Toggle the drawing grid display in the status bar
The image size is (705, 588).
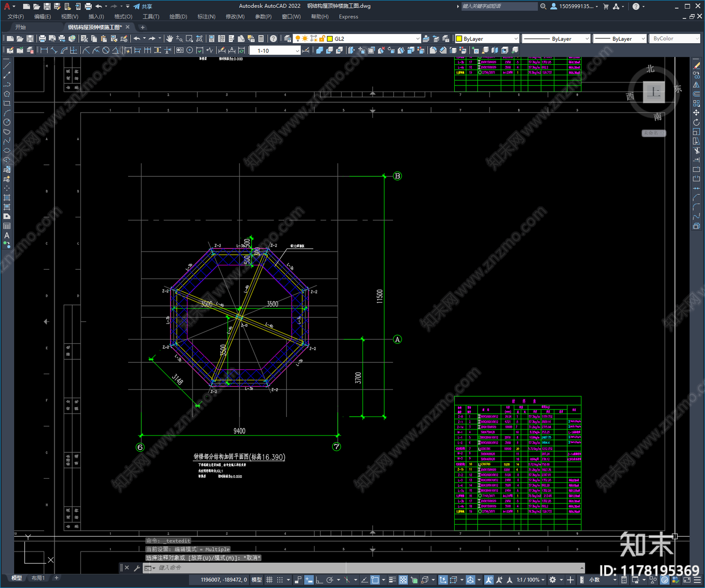click(269, 580)
